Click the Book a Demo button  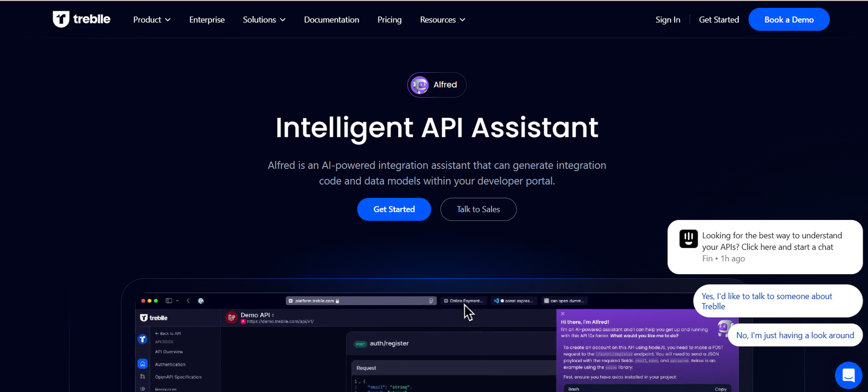pyautogui.click(x=788, y=20)
